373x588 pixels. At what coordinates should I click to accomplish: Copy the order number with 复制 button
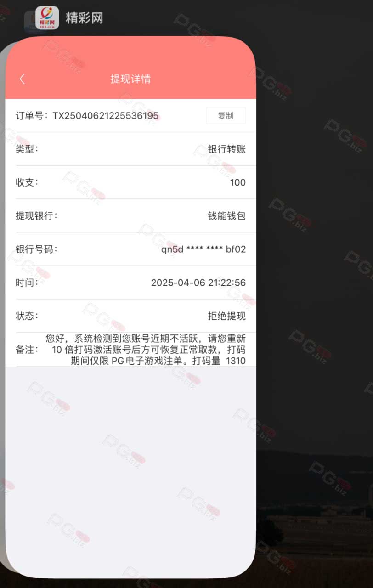click(x=226, y=116)
